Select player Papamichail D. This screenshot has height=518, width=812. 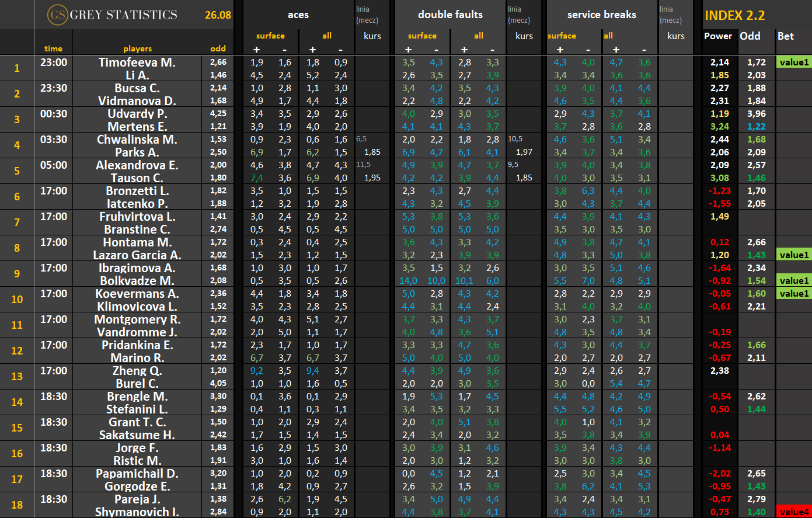click(x=137, y=473)
